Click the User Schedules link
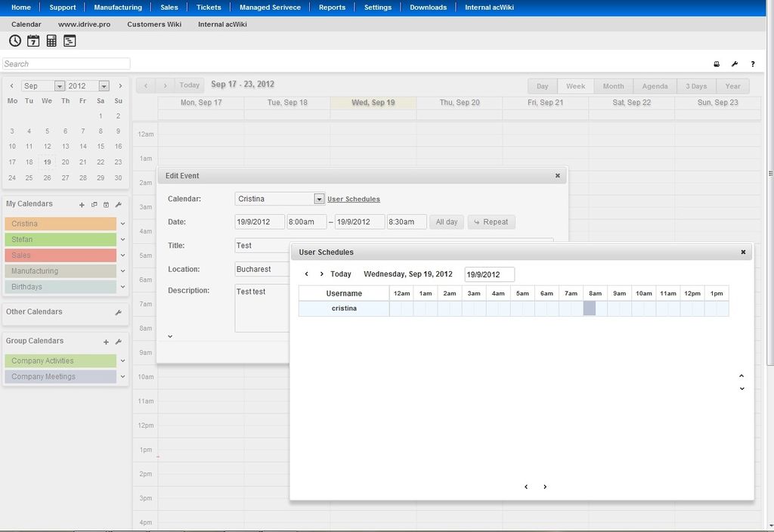Viewport: 774px width, 532px height. coord(354,199)
